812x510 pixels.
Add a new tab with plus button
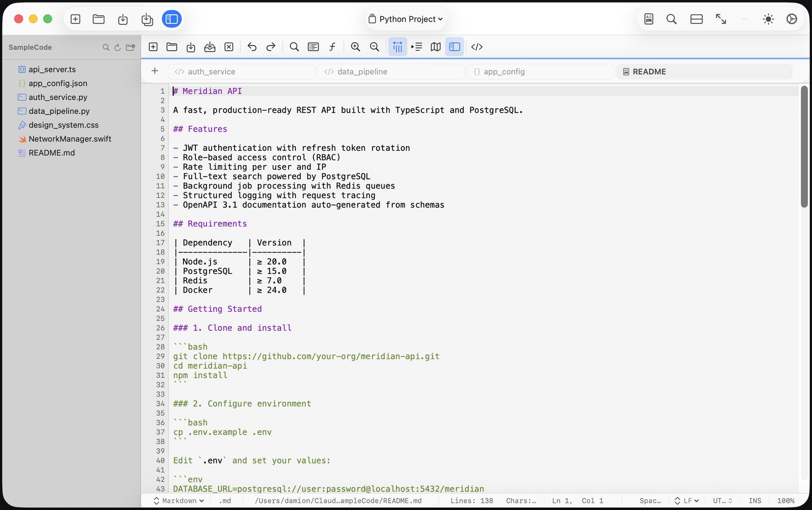155,71
